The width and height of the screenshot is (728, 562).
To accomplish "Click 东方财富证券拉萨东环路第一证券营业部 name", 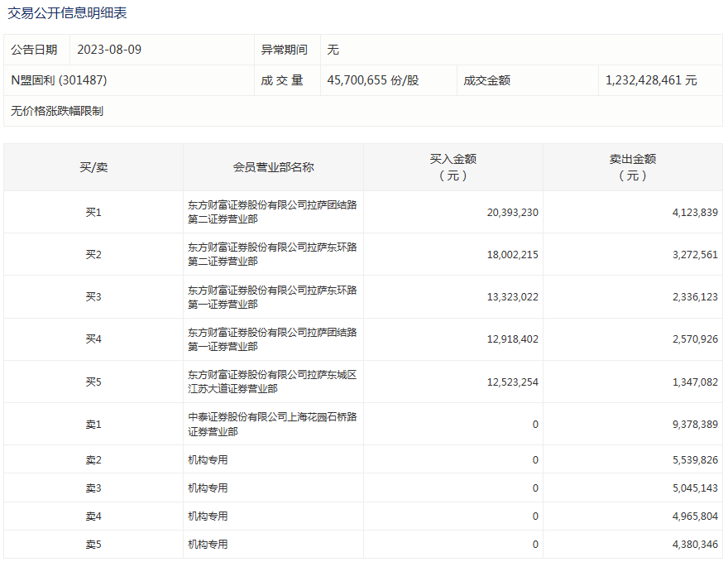I will tap(272, 297).
